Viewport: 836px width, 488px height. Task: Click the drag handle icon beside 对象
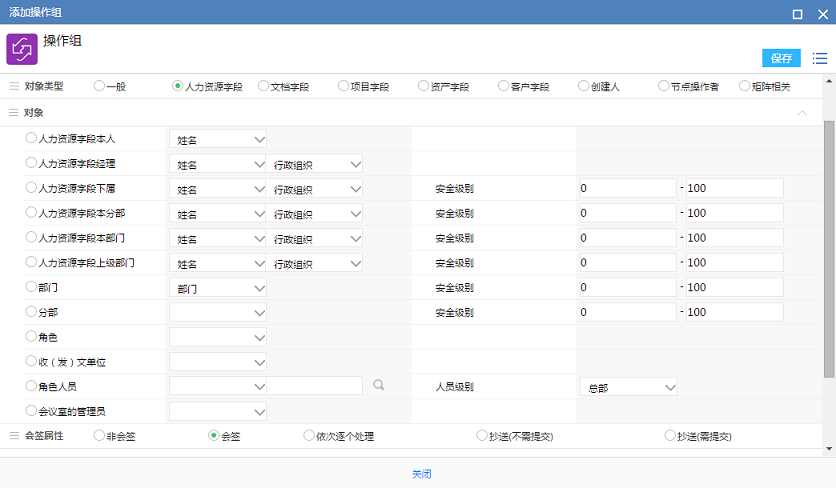click(x=14, y=113)
